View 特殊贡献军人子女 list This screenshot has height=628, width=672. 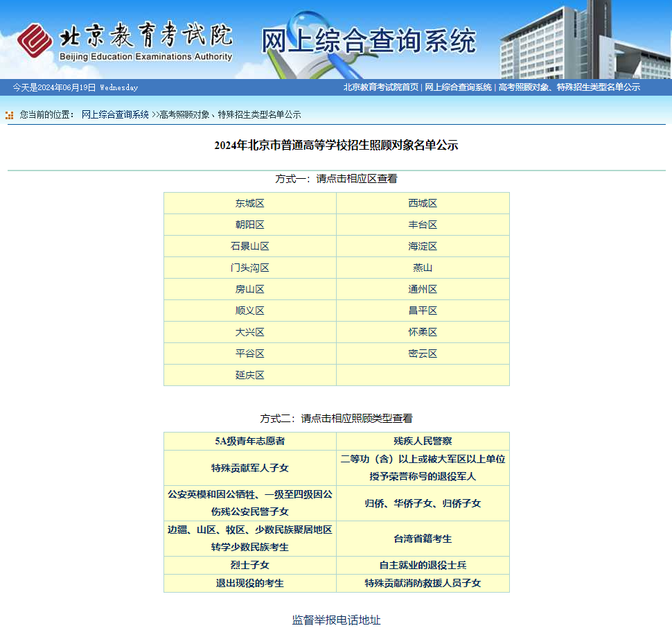[250, 468]
